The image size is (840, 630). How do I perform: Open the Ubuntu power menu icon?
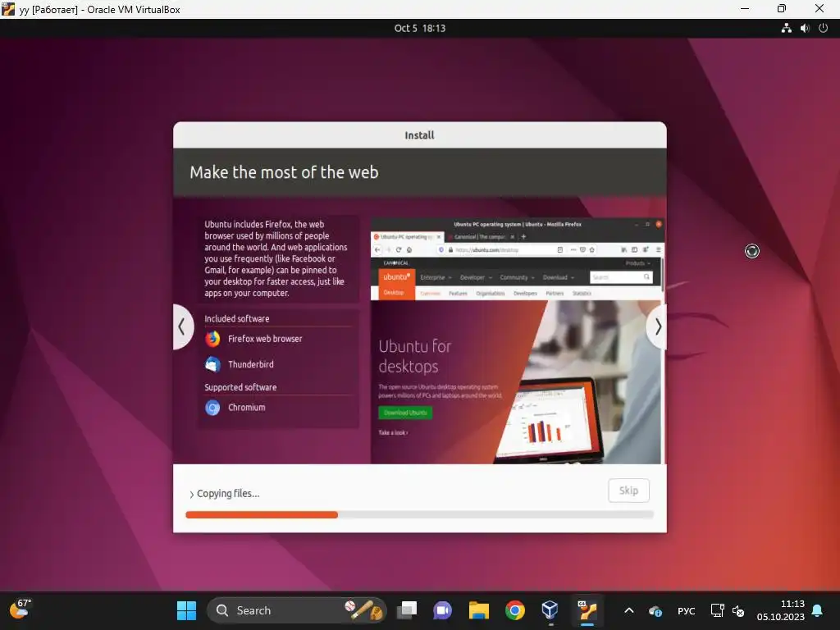tap(824, 29)
